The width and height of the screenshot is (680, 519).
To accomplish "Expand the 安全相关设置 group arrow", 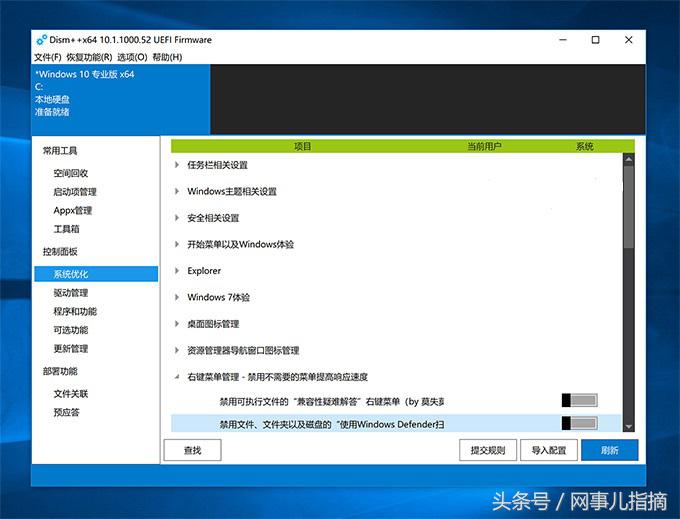I will [177, 218].
